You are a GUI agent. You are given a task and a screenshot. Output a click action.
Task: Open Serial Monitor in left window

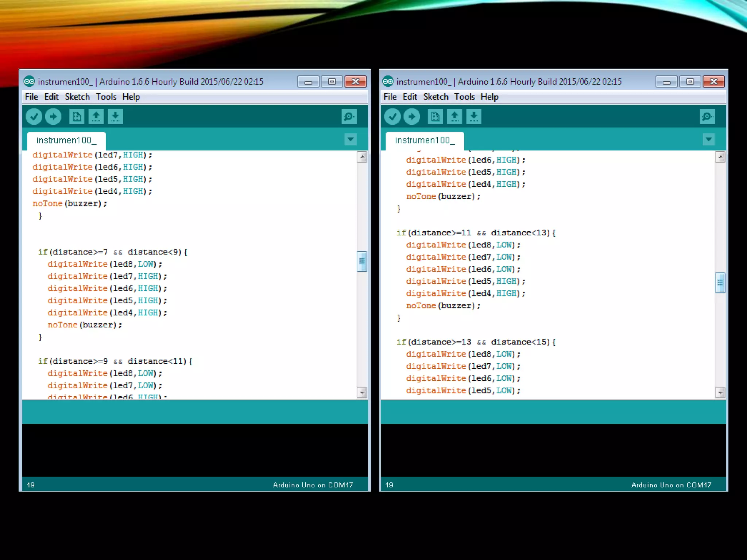[349, 117]
